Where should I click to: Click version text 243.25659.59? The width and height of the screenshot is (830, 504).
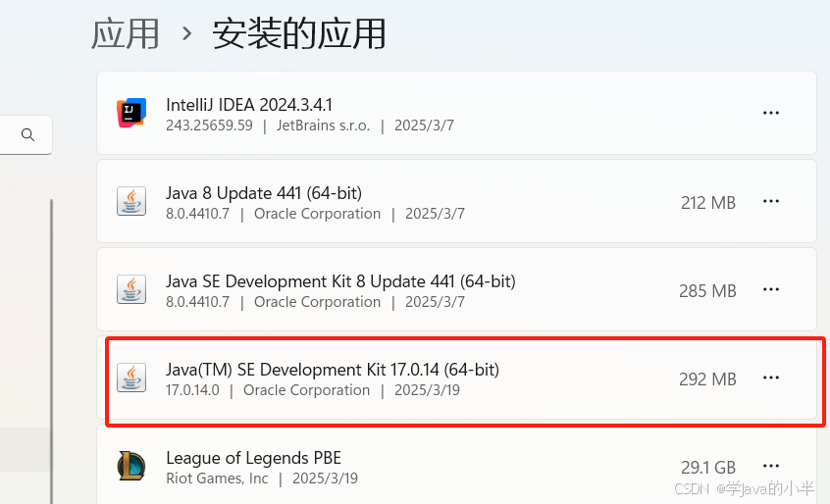[x=209, y=126]
